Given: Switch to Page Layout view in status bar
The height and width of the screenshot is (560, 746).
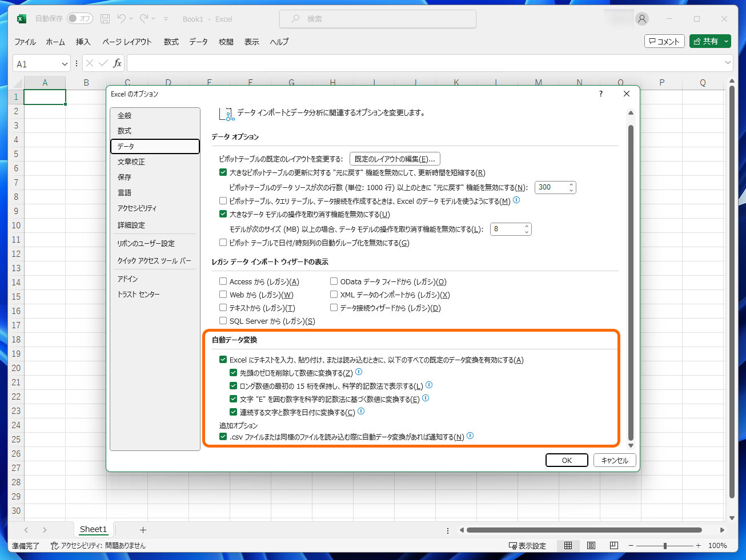Looking at the screenshot, I should 591,546.
